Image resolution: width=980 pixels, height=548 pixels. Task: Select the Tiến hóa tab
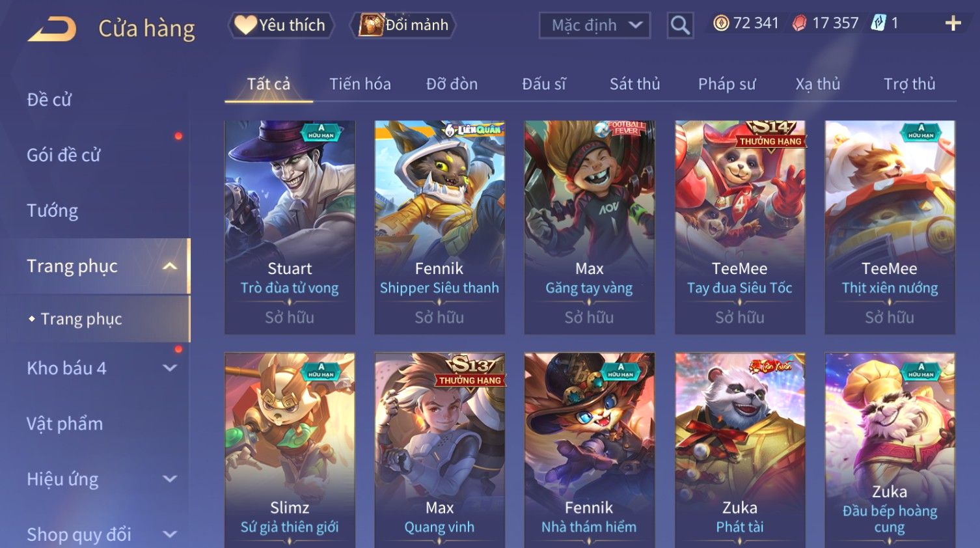pyautogui.click(x=360, y=84)
